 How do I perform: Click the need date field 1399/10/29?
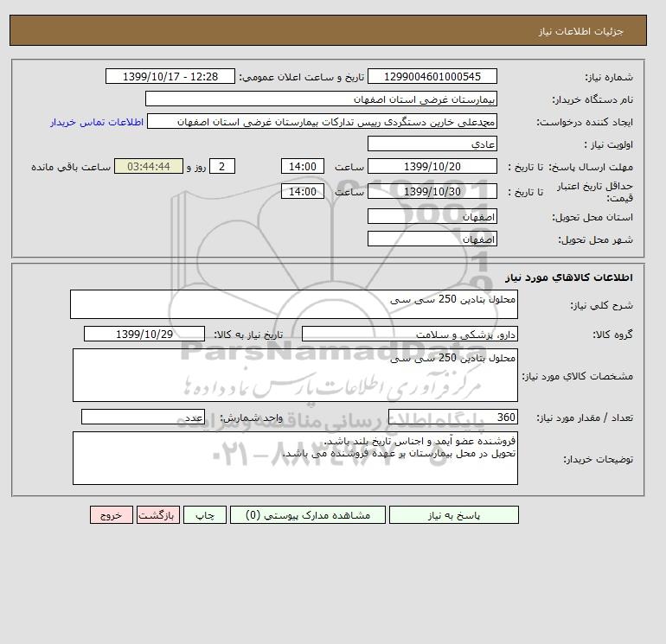144,334
